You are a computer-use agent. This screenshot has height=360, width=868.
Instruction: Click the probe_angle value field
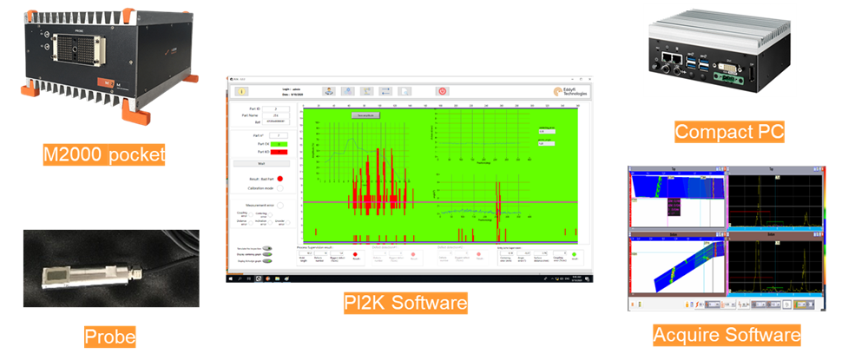tap(546, 144)
